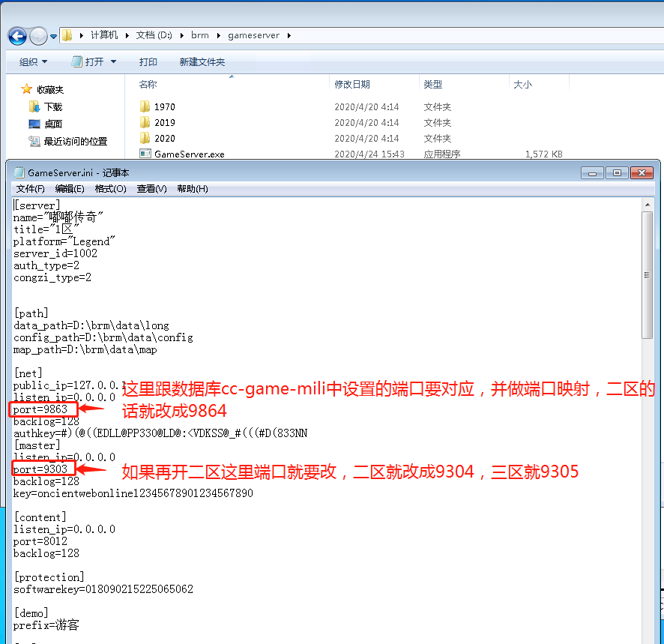664x644 pixels.
Task: Sort files by Date Modified (修改日期) column
Action: point(352,84)
